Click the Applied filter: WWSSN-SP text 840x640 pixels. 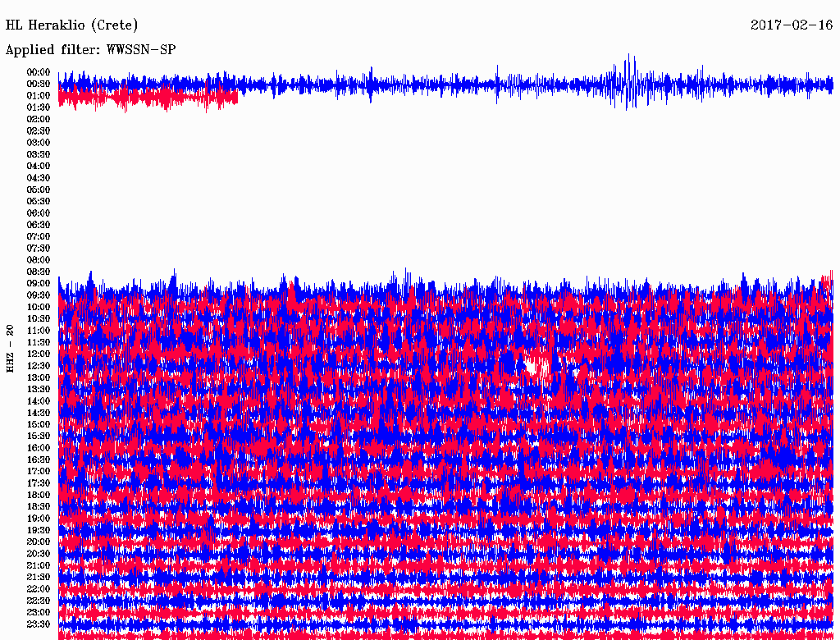point(90,50)
